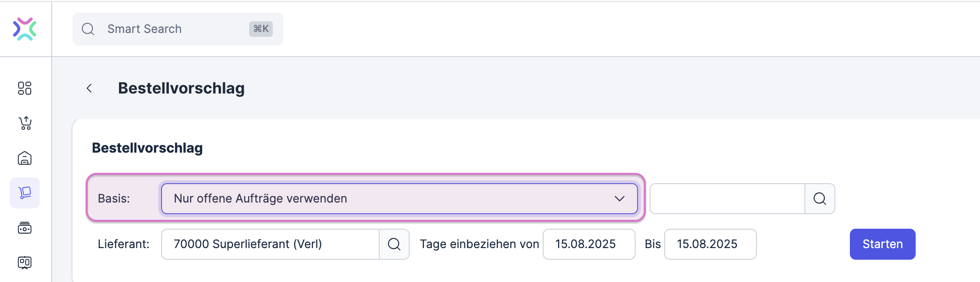Click the Basis dropdown chevron arrow
The width and height of the screenshot is (980, 282).
pyautogui.click(x=619, y=198)
